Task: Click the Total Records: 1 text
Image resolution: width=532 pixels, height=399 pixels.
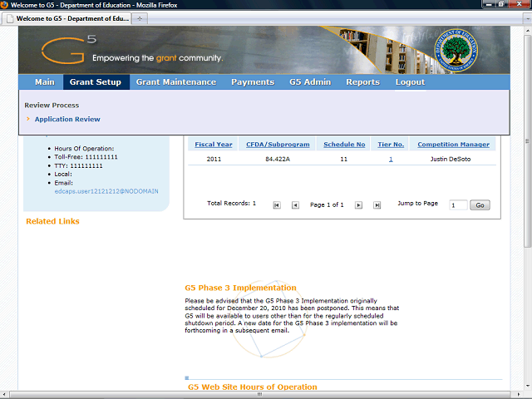Action: 231,203
